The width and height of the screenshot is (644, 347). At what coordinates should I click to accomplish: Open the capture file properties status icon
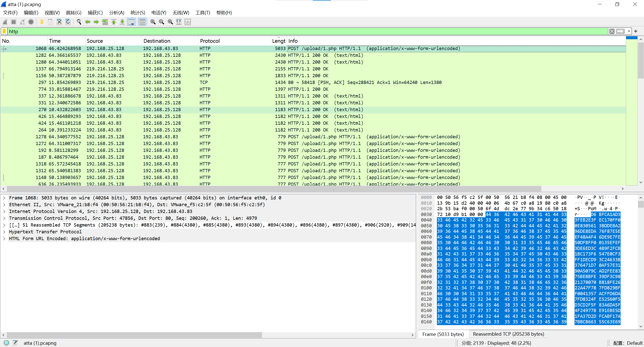point(15,343)
